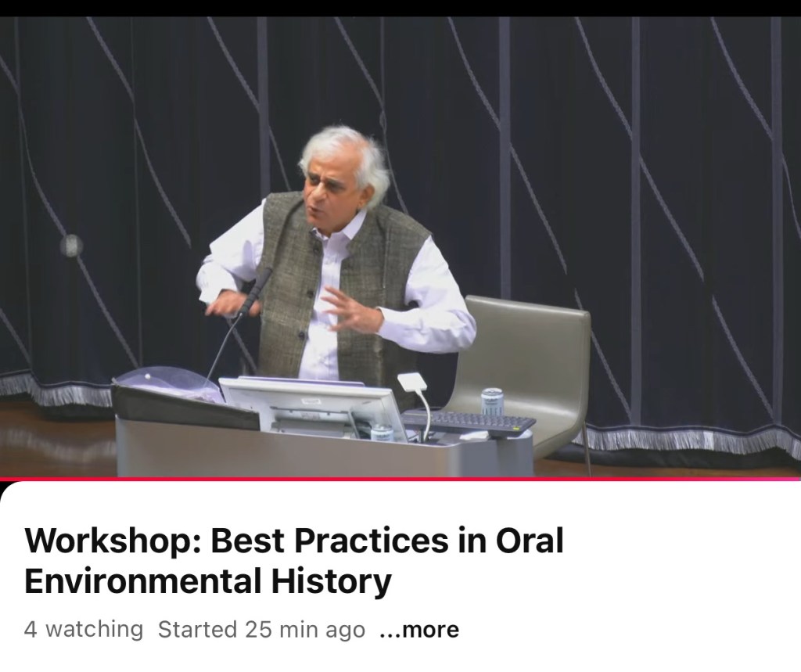Tap the speaker in the video to show controls

(336, 258)
